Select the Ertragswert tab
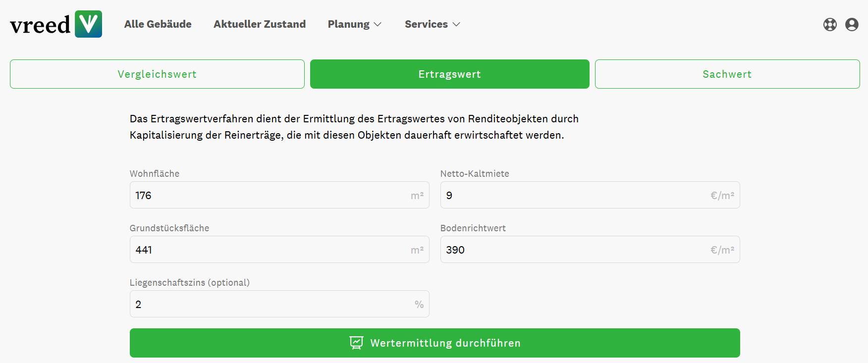The height and width of the screenshot is (363, 868). (x=449, y=74)
